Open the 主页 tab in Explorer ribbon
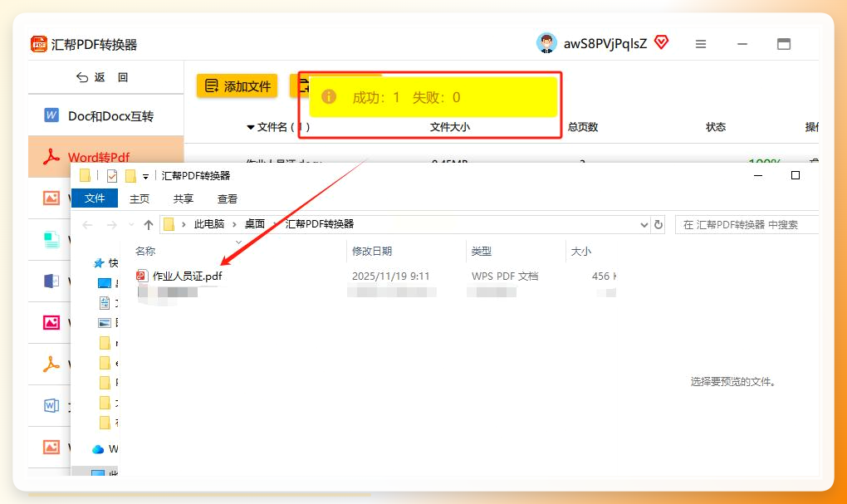847x504 pixels. pyautogui.click(x=140, y=198)
